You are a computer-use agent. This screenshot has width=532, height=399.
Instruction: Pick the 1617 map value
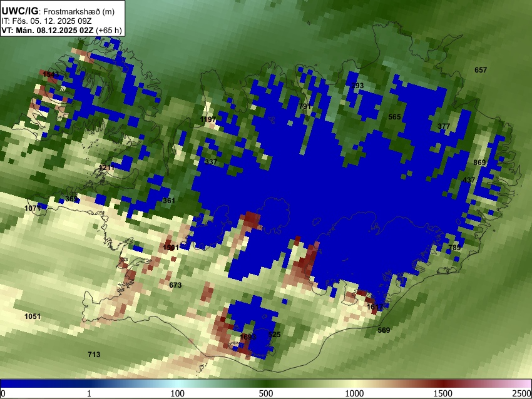click(x=375, y=307)
